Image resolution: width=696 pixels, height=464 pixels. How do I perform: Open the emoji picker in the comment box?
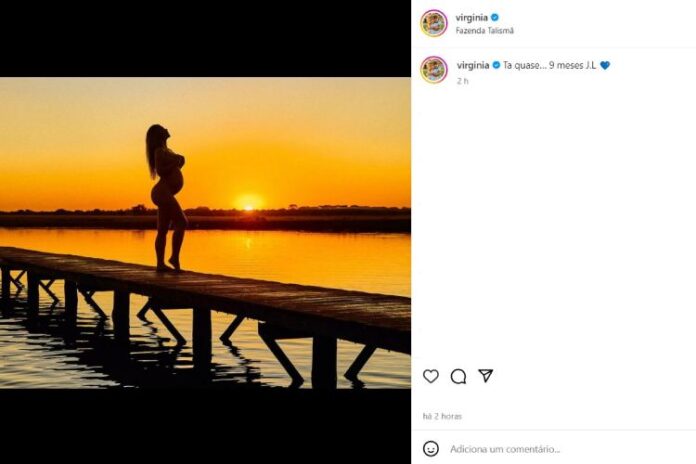click(431, 449)
